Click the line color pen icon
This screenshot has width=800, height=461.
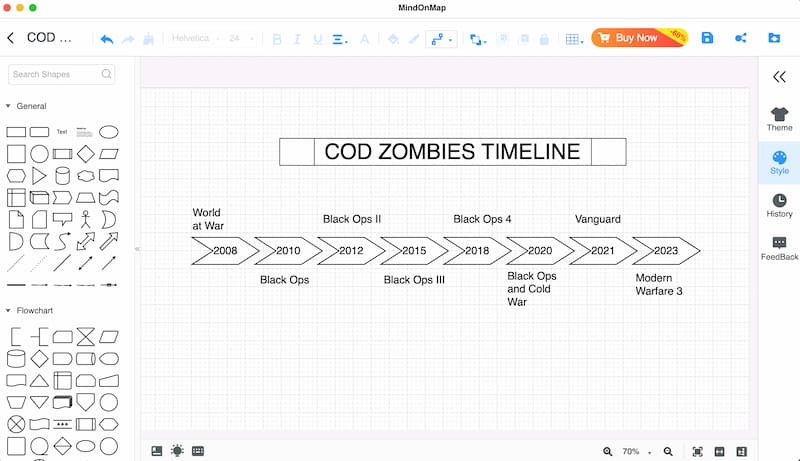pyautogui.click(x=414, y=39)
